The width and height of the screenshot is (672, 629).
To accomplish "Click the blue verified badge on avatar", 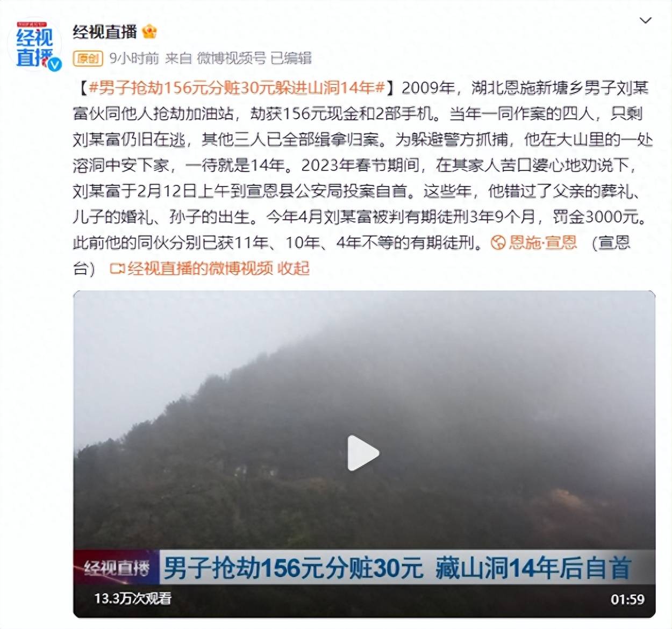I will click(x=54, y=65).
